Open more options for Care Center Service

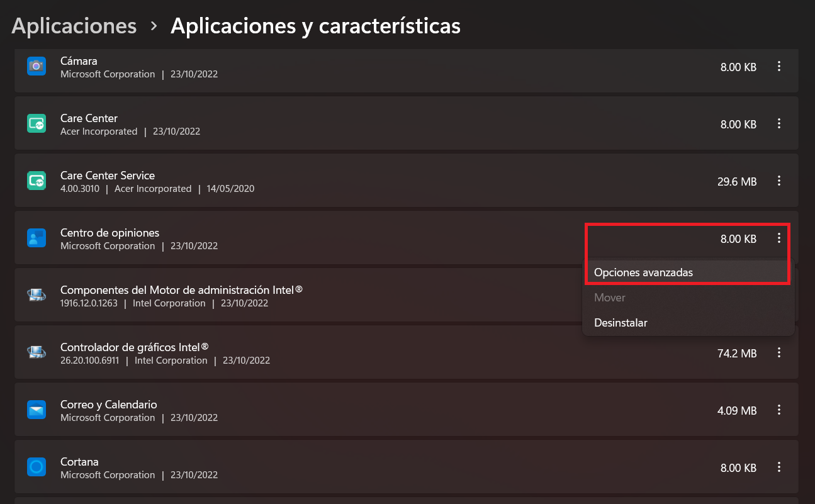pyautogui.click(x=779, y=181)
